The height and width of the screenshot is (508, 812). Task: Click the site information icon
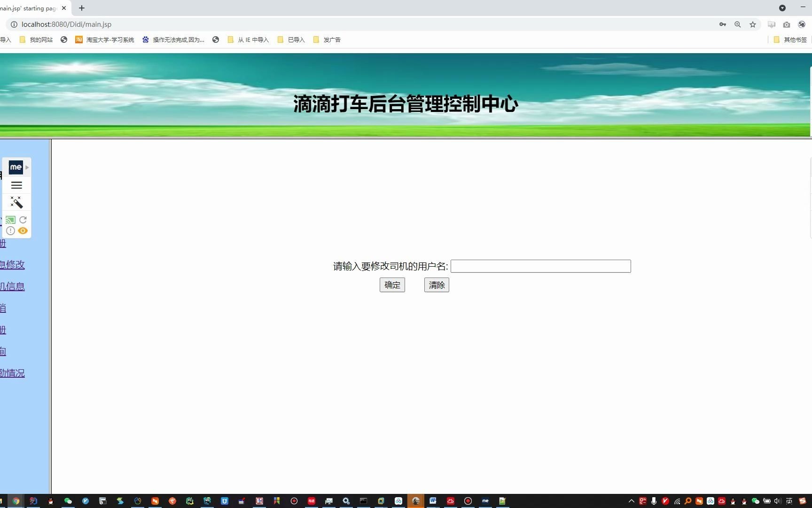(x=14, y=24)
